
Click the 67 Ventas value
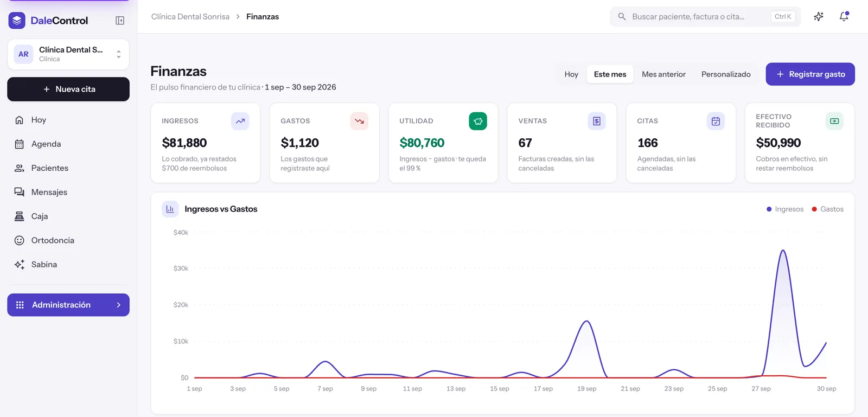525,143
